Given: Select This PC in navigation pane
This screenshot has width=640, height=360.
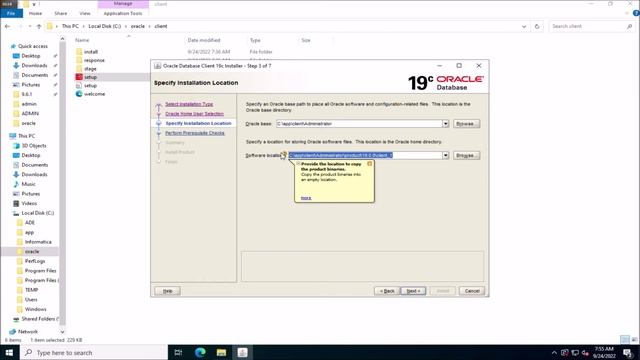Looking at the screenshot, I should [27, 136].
